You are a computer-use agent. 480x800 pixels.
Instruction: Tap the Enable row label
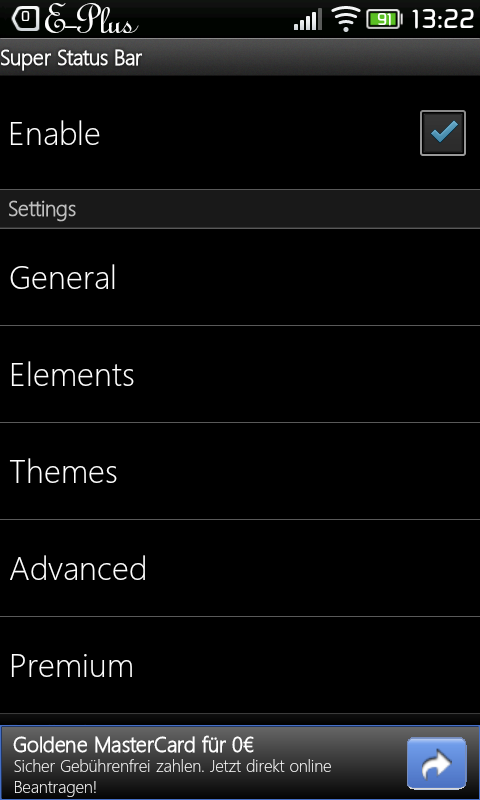(x=55, y=134)
